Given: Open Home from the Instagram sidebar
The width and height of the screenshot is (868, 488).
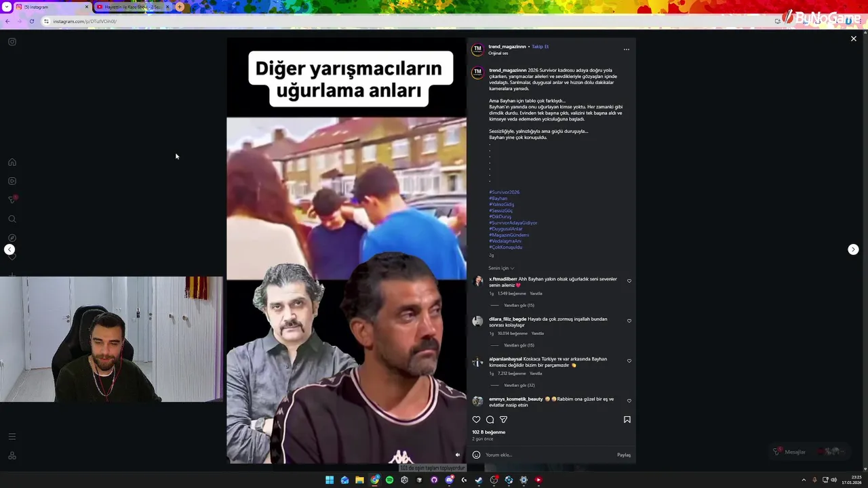Looking at the screenshot, I should click(x=12, y=162).
